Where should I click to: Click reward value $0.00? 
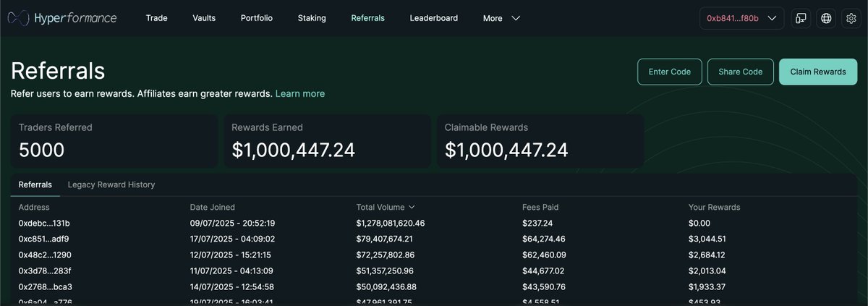tap(699, 223)
